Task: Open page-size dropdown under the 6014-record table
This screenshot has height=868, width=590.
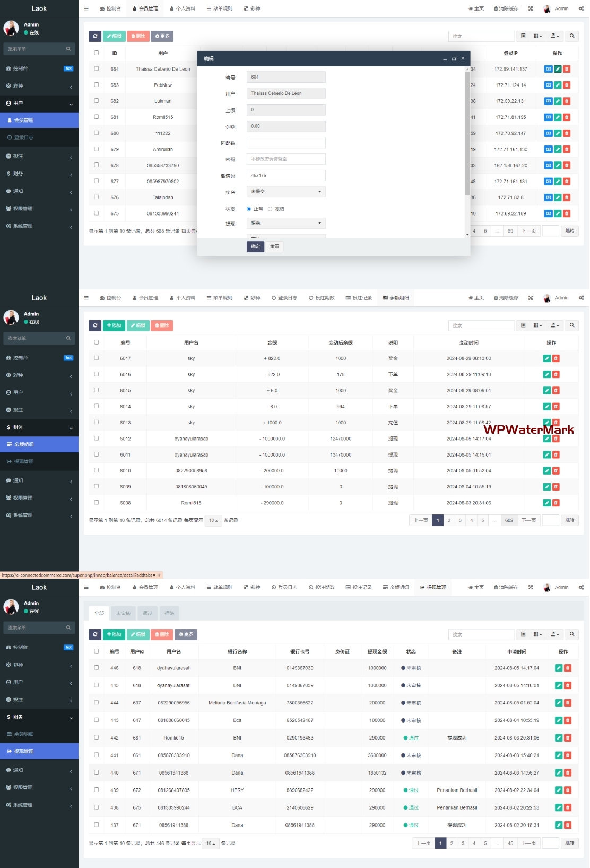Action: click(212, 520)
